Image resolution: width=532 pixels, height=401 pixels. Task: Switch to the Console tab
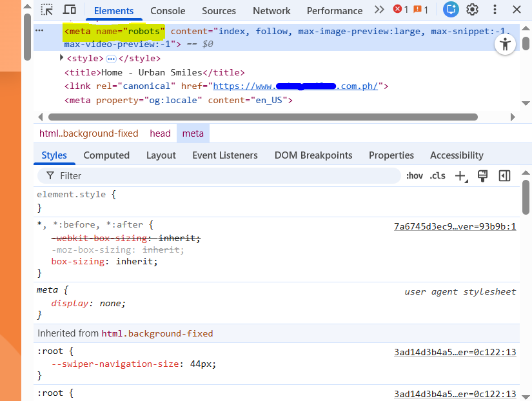point(168,11)
